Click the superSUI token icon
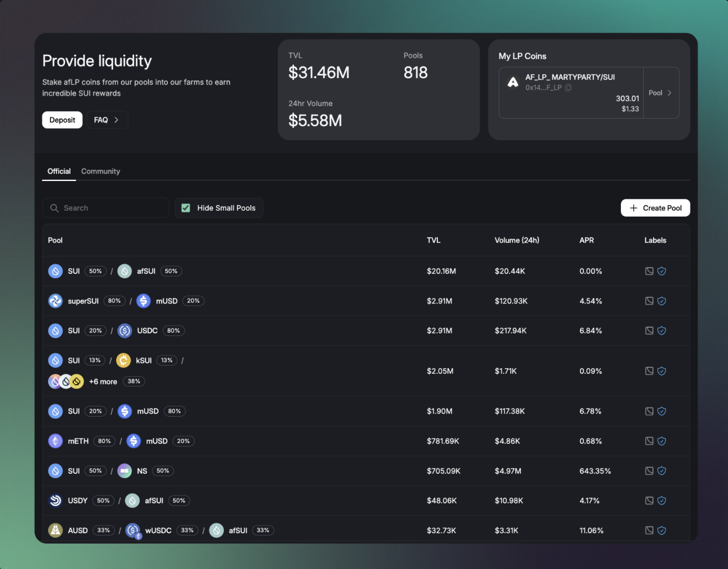This screenshot has width=728, height=569. coord(55,301)
